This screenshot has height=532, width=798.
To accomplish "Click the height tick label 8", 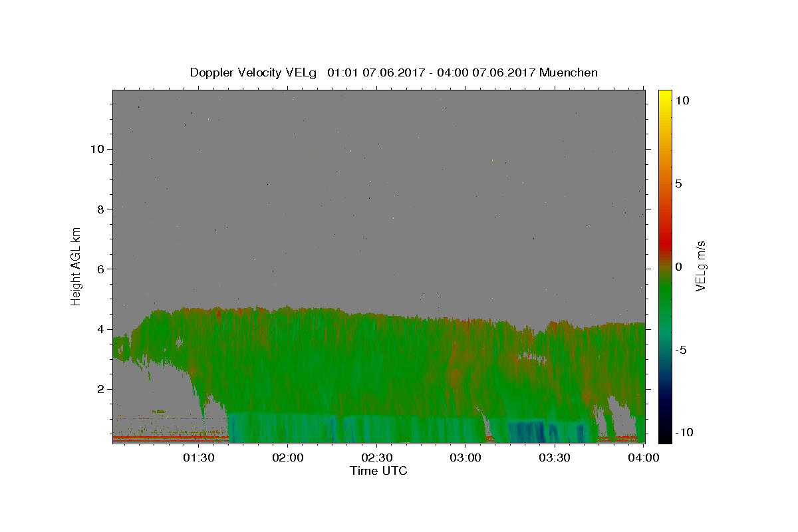I will [x=101, y=209].
